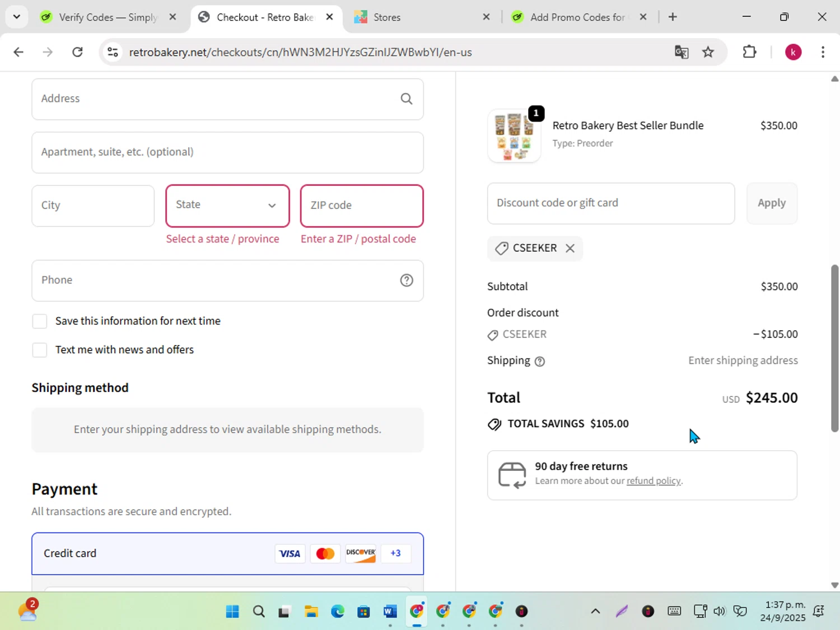Screen dimensions: 840x630
Task: Open the Windows Start menu
Action: coord(232,612)
